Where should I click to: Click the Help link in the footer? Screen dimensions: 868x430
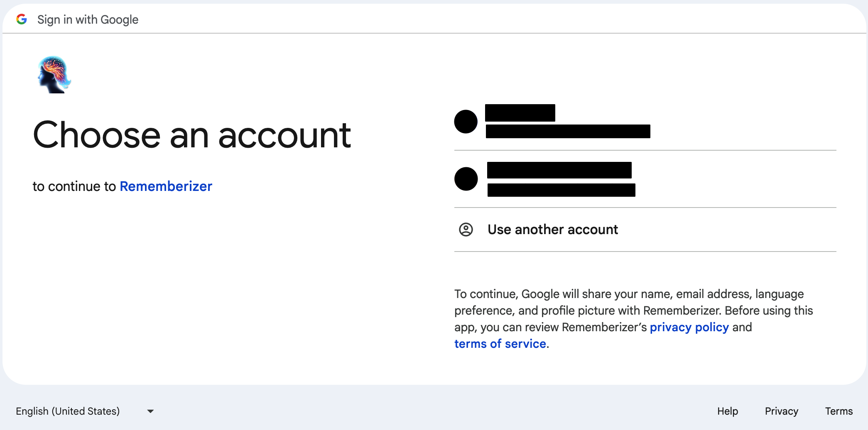tap(727, 411)
